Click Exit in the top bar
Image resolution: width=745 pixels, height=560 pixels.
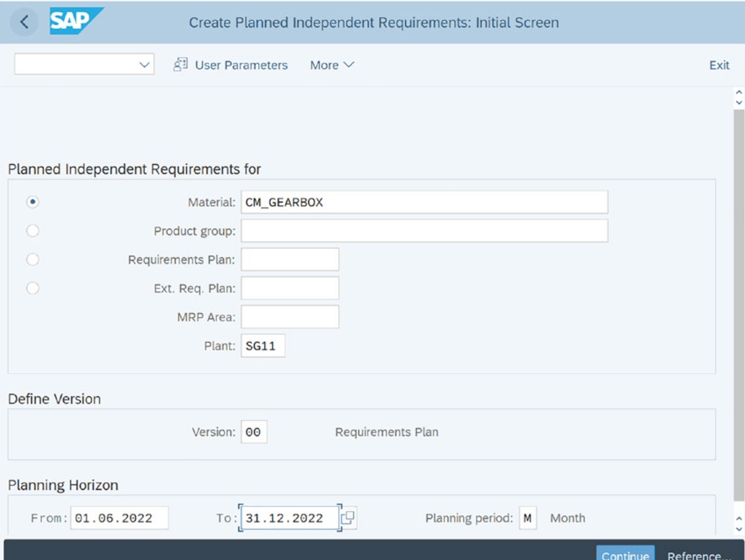tap(721, 65)
